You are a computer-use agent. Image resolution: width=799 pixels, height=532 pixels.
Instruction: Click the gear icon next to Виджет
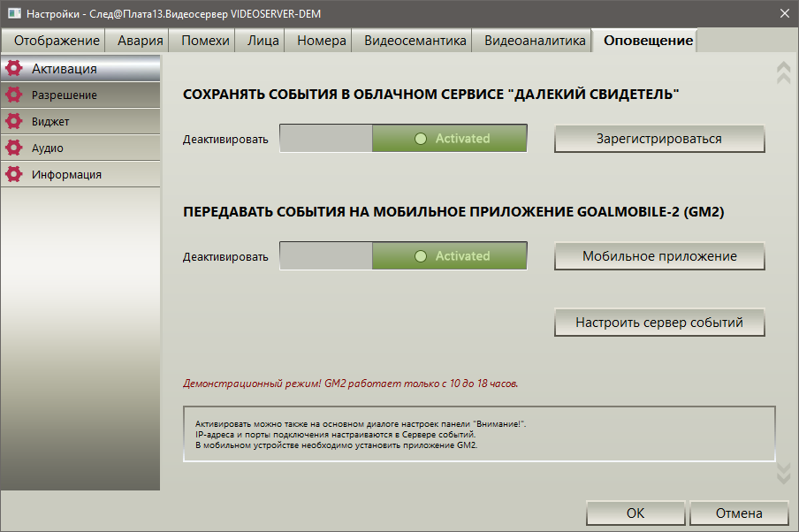pyautogui.click(x=14, y=121)
